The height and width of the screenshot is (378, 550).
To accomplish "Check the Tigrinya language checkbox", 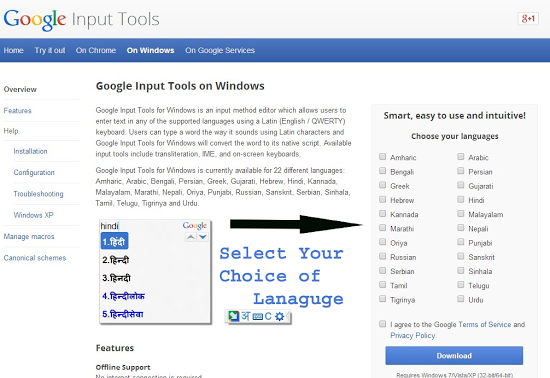I will (x=382, y=299).
